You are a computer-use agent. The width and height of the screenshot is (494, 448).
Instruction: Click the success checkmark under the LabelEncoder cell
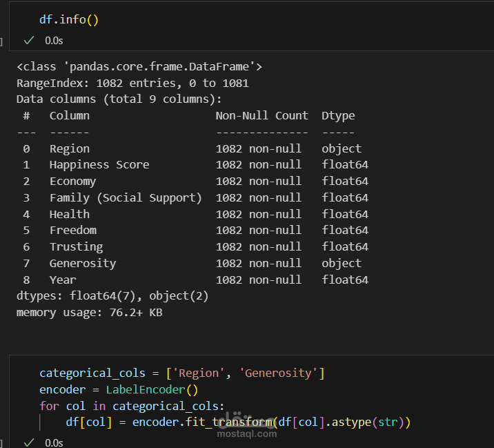click(x=29, y=442)
